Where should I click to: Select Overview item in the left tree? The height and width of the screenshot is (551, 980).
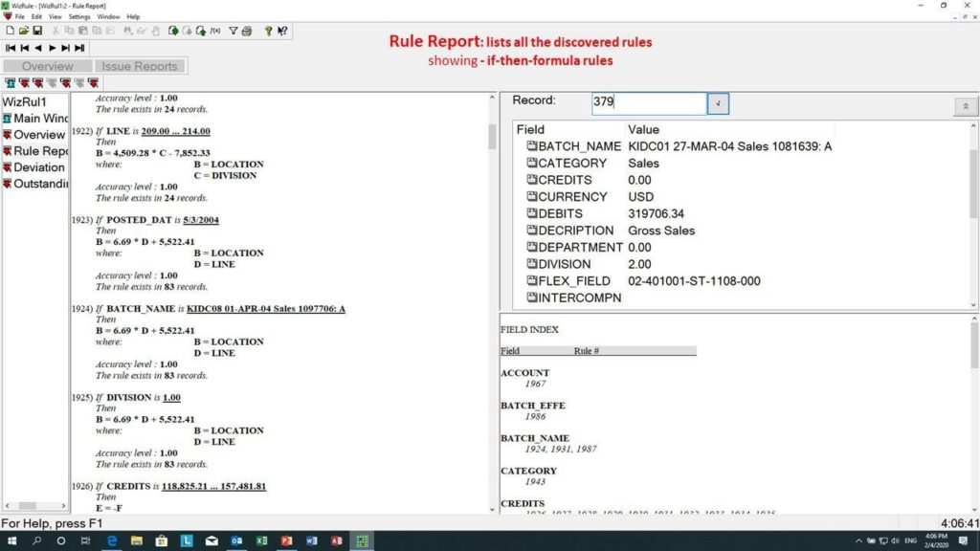click(38, 135)
